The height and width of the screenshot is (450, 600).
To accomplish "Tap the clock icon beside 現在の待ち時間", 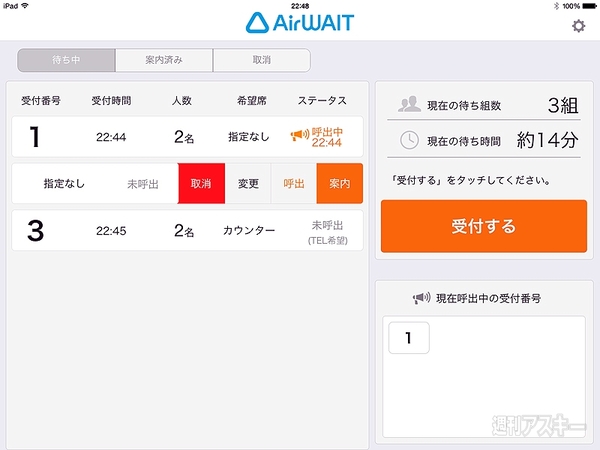I will click(409, 140).
